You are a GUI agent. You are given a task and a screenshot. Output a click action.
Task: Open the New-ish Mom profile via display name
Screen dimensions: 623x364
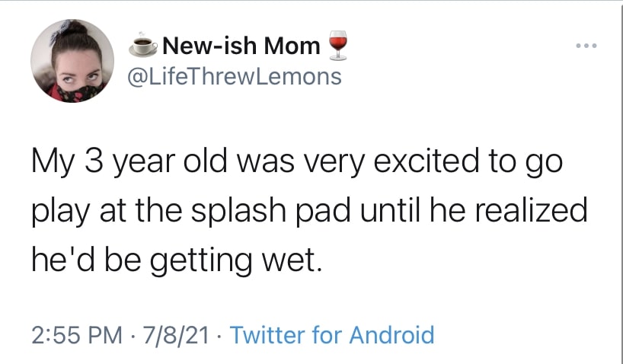pos(241,47)
